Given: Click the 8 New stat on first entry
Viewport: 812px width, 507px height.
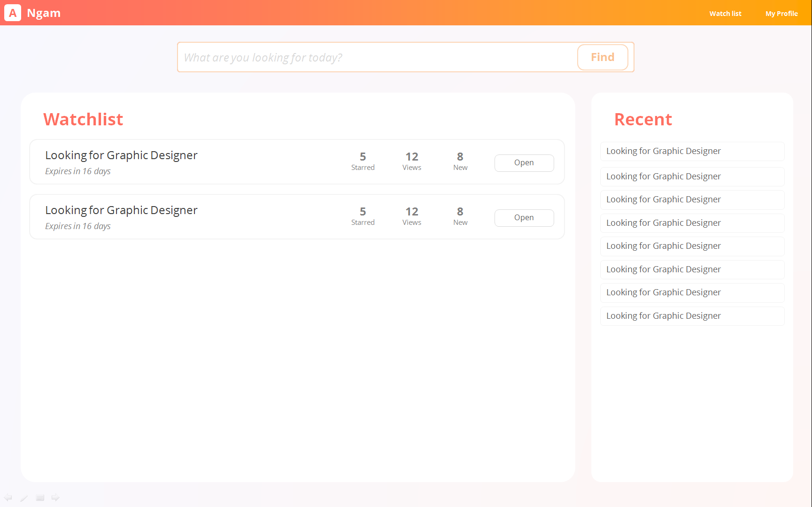Looking at the screenshot, I should coord(460,161).
